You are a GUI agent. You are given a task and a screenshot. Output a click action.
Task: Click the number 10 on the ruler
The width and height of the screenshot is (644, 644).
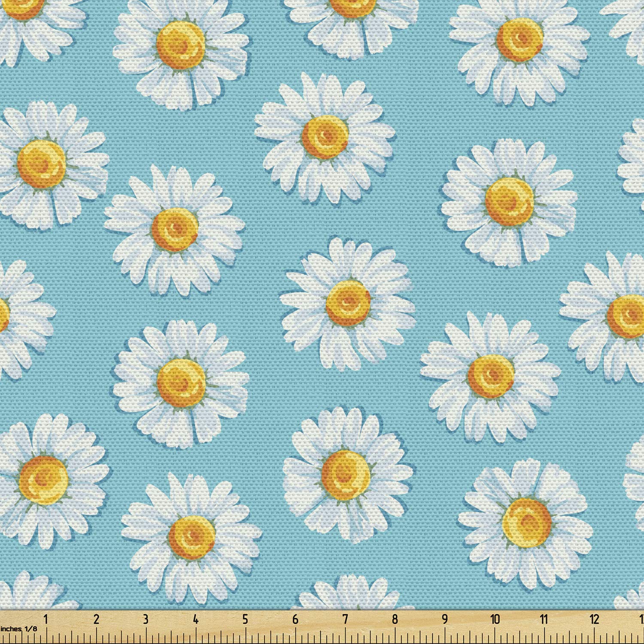click(495, 619)
